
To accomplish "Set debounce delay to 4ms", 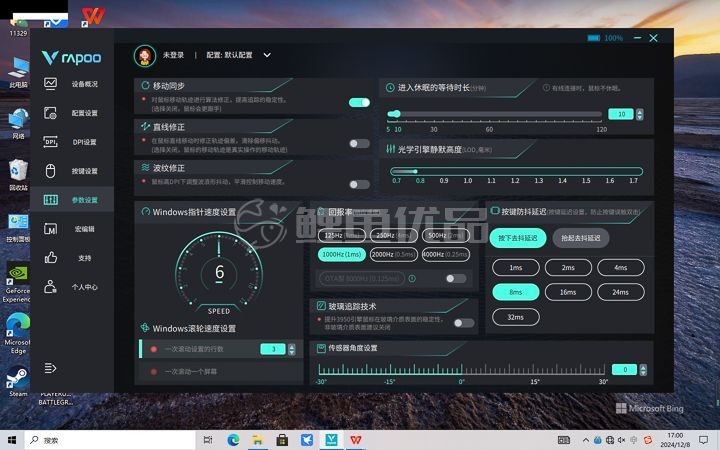I will [620, 267].
